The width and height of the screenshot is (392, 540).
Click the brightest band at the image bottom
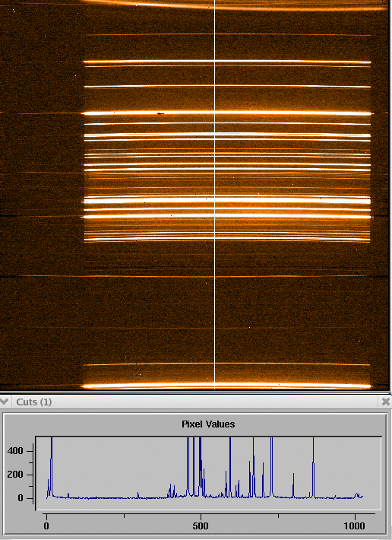(x=226, y=386)
